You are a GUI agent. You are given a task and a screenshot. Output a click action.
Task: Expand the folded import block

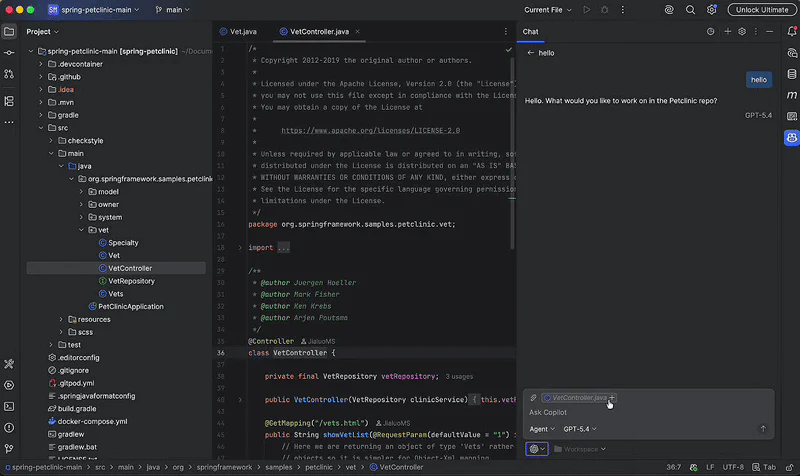[240, 247]
